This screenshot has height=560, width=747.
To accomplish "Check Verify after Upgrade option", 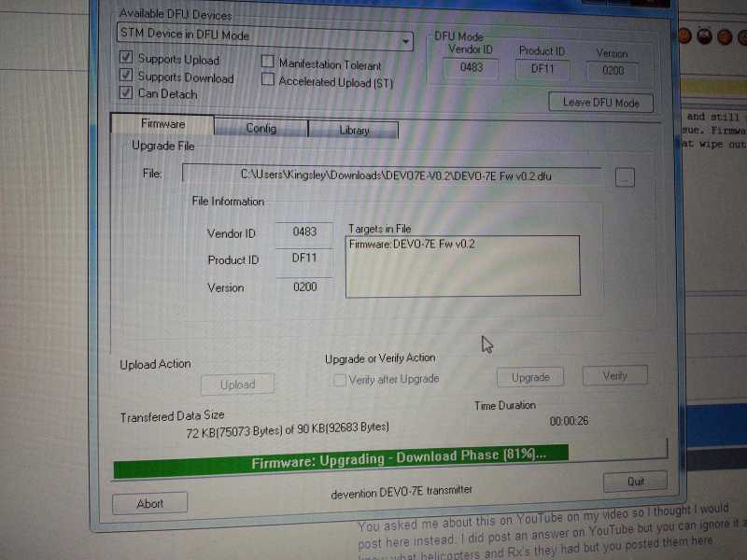I will click(339, 380).
